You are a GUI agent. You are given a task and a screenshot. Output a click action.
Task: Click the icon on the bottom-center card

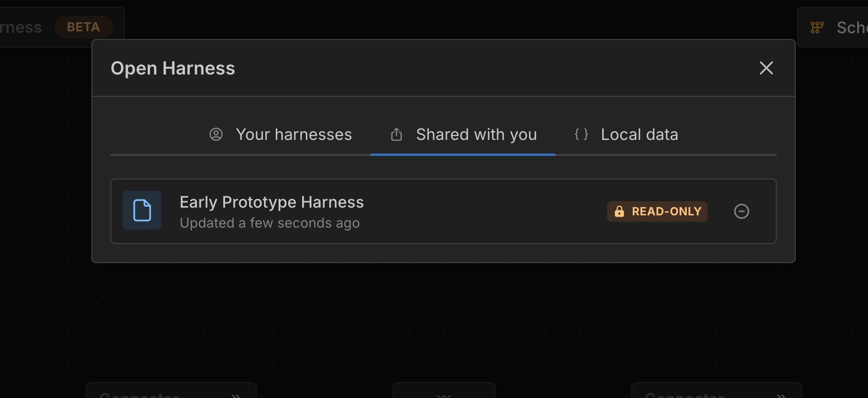coord(444,395)
